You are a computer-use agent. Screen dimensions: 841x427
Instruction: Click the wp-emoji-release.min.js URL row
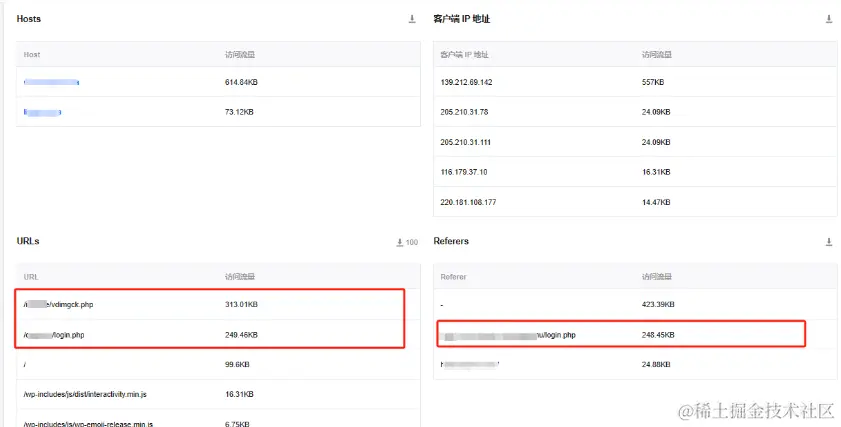(x=218, y=419)
